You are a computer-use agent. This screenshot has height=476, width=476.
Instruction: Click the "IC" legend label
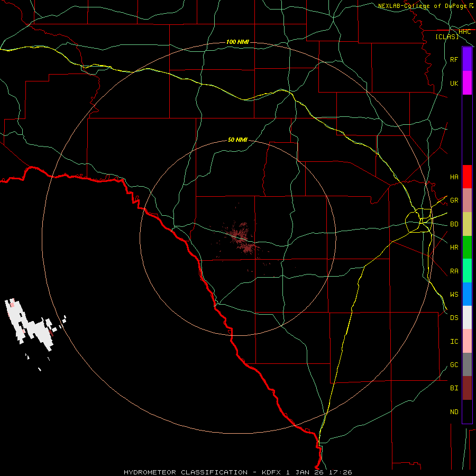point(454,342)
